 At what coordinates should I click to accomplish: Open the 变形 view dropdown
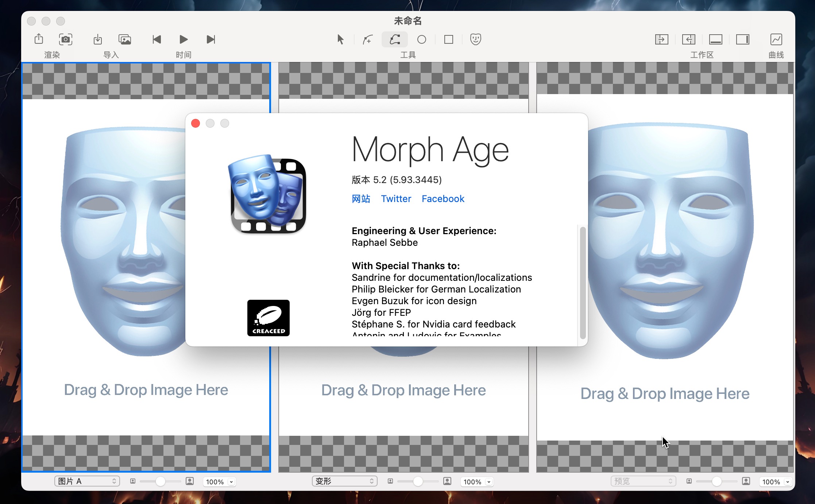(345, 481)
